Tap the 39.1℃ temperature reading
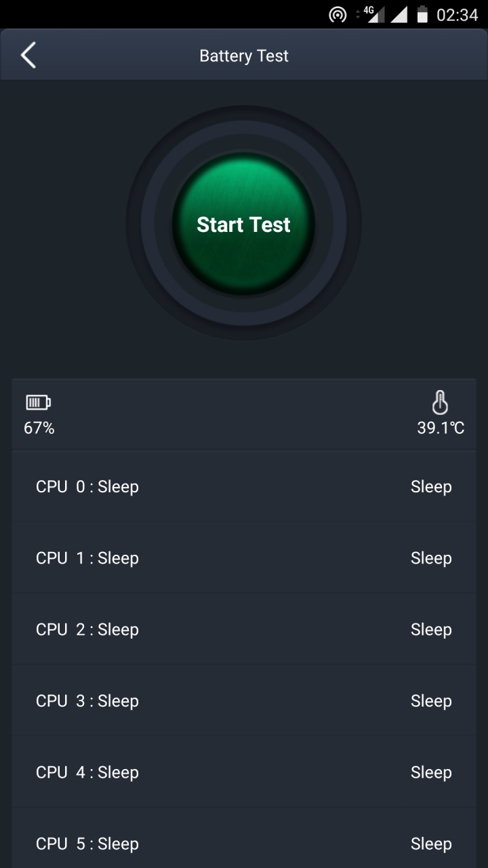 (x=441, y=428)
